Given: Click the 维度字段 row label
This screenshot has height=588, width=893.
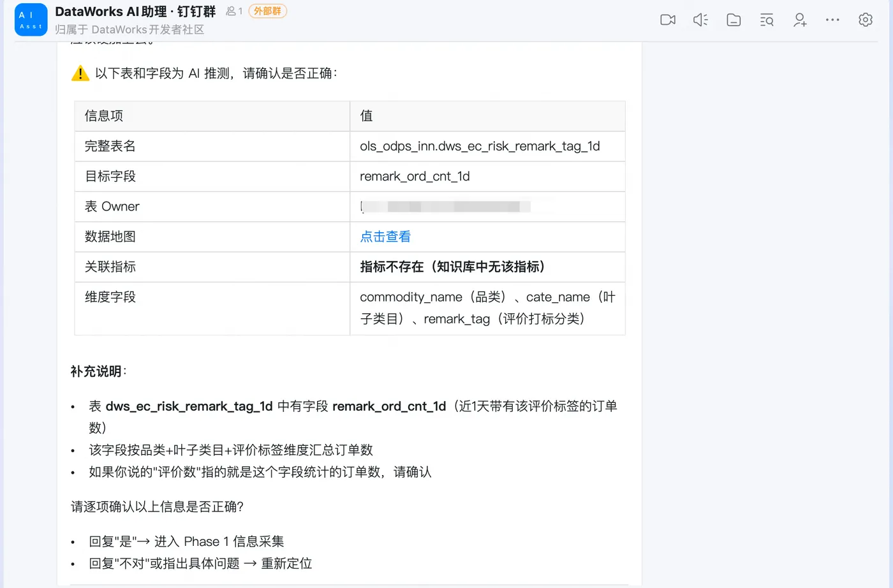Looking at the screenshot, I should click(110, 297).
